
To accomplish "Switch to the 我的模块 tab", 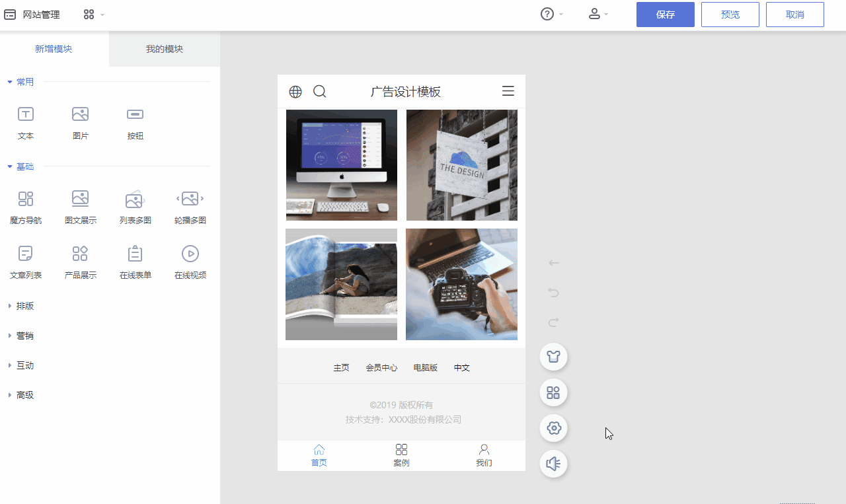I will [165, 49].
